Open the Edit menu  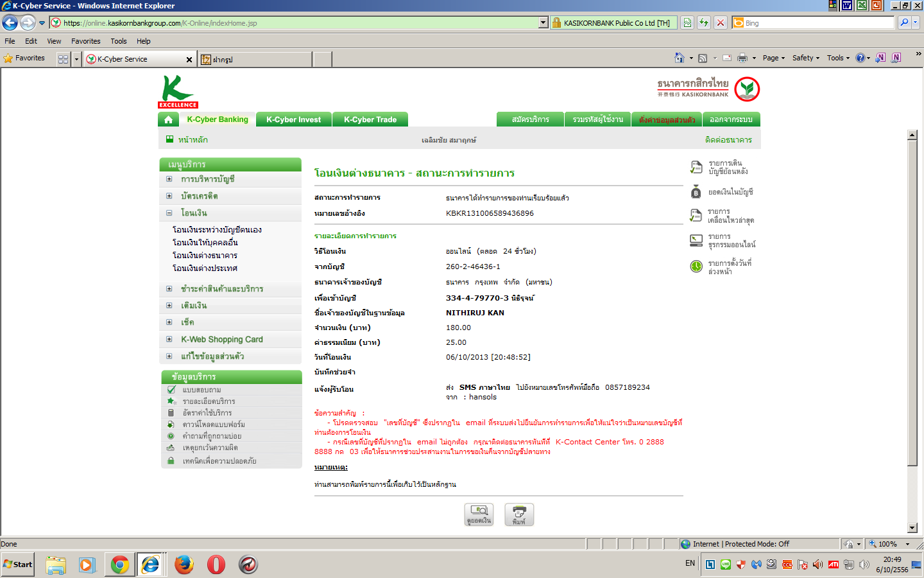[31, 41]
